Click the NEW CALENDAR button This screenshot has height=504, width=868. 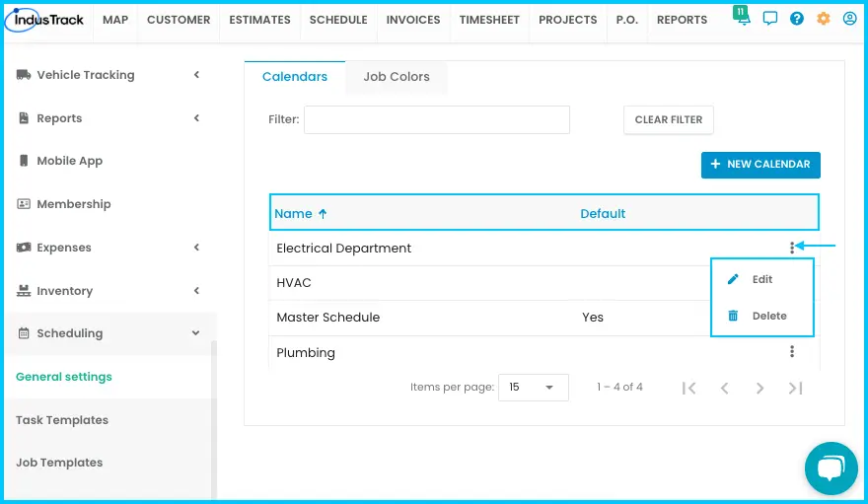(x=760, y=165)
